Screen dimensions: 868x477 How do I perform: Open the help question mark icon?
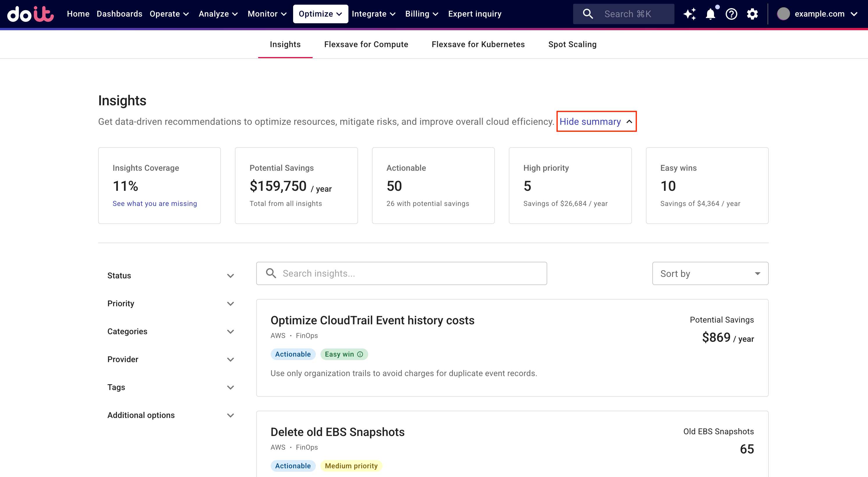731,14
